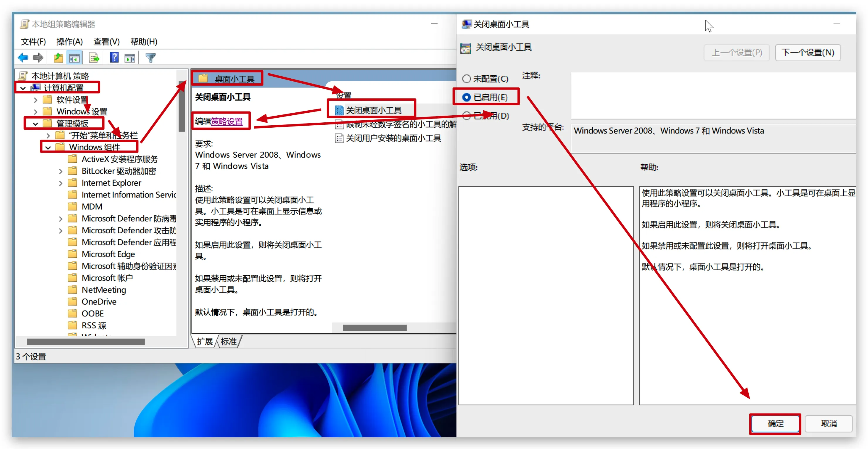Click the 桌面小工具 folder icon in header
Viewport: 868px width, 449px height.
[203, 79]
